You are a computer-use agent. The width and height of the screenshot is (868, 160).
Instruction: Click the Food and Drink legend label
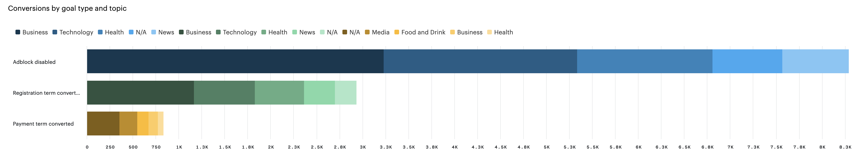tap(423, 32)
